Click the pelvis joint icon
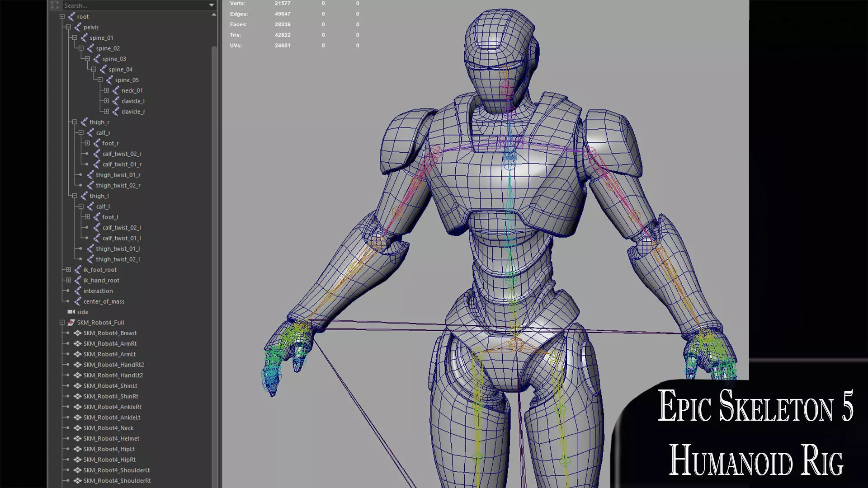 (x=77, y=27)
